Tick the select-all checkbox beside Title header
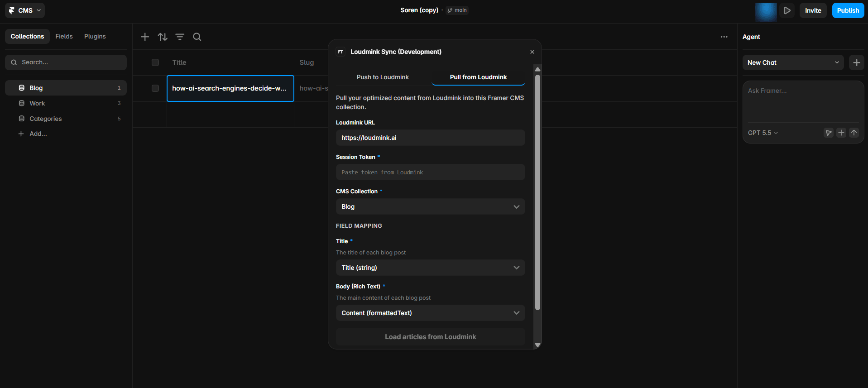The image size is (868, 388). [155, 62]
